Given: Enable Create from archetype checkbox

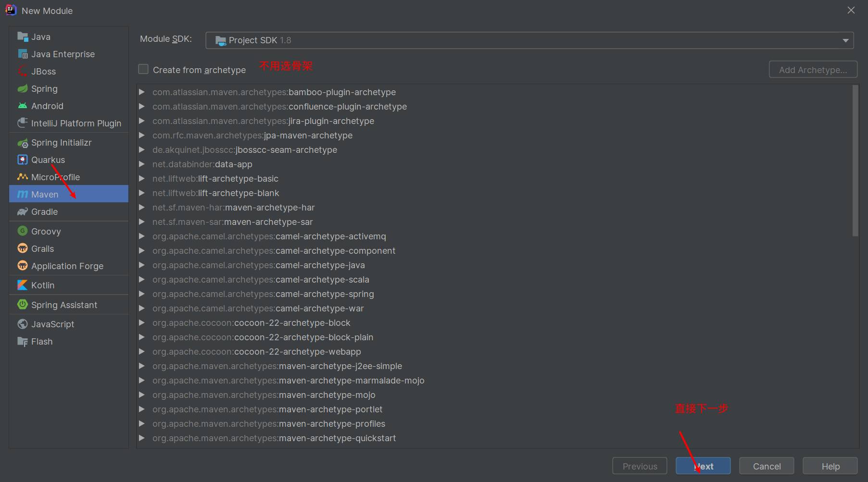Looking at the screenshot, I should pos(143,69).
